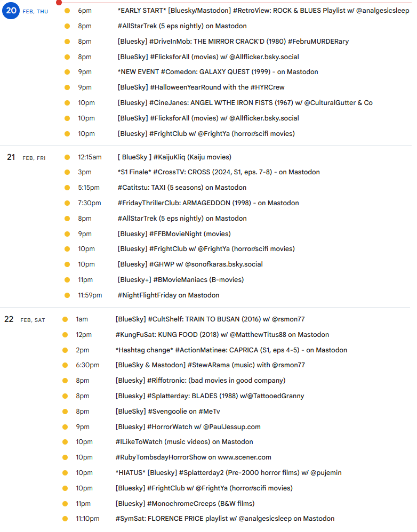Click the 6:30pm time label on Saturday

(87, 365)
